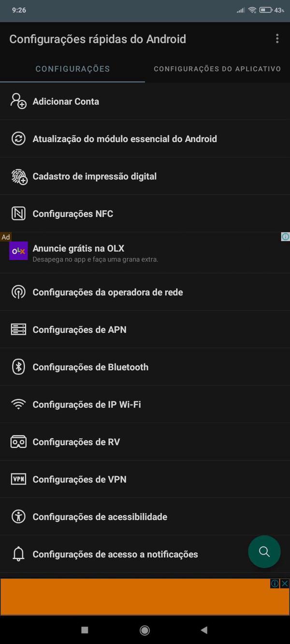Click the APN settings list icon
Screen dimensions: 290x644
pos(18,329)
